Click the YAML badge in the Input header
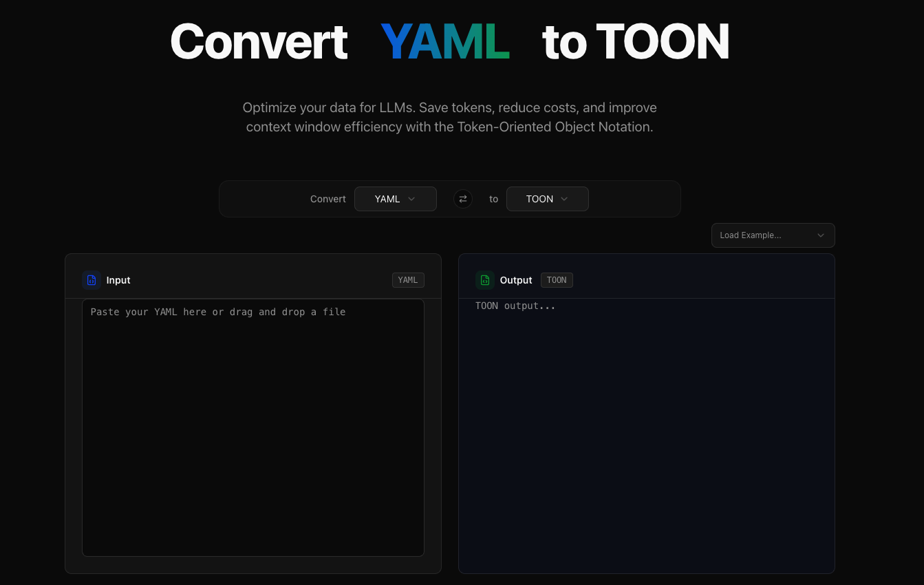 pyautogui.click(x=408, y=280)
